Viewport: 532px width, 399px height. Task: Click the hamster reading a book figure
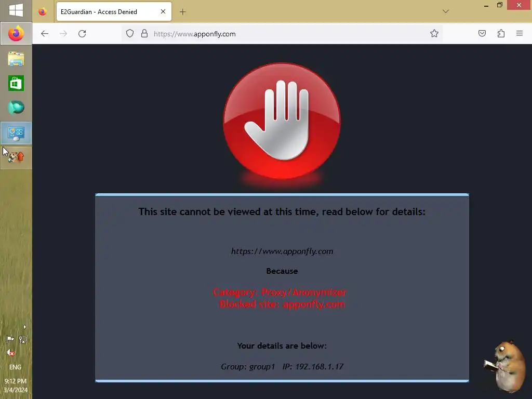[505, 366]
